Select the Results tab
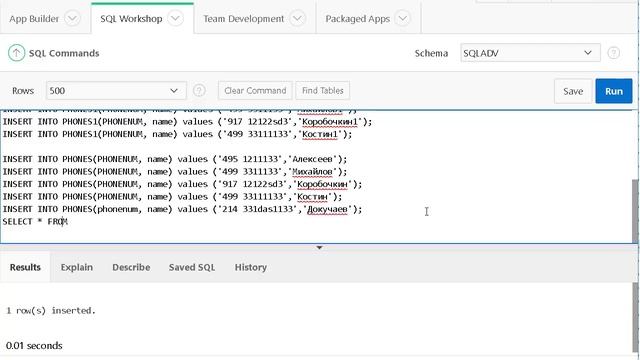Image resolution: width=640 pixels, height=360 pixels. point(25,267)
